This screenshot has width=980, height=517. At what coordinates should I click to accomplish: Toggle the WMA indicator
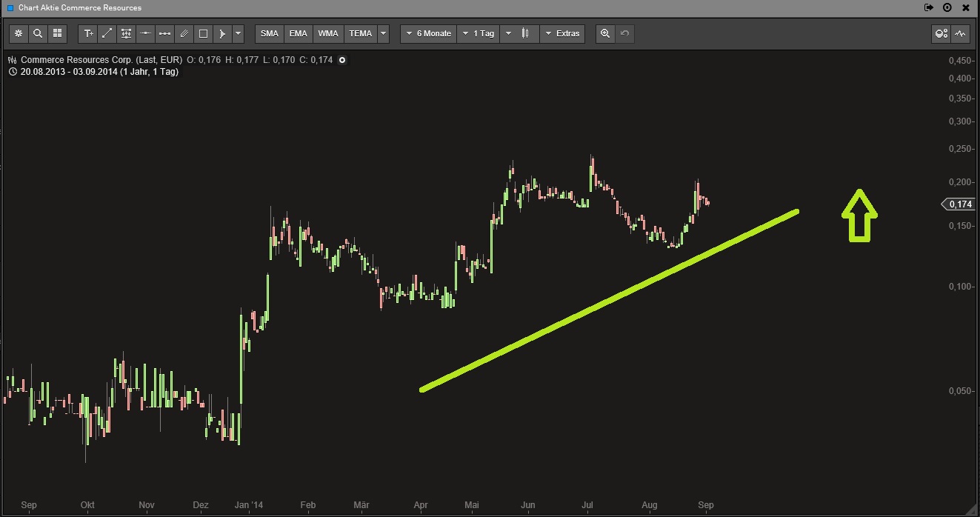pos(327,33)
